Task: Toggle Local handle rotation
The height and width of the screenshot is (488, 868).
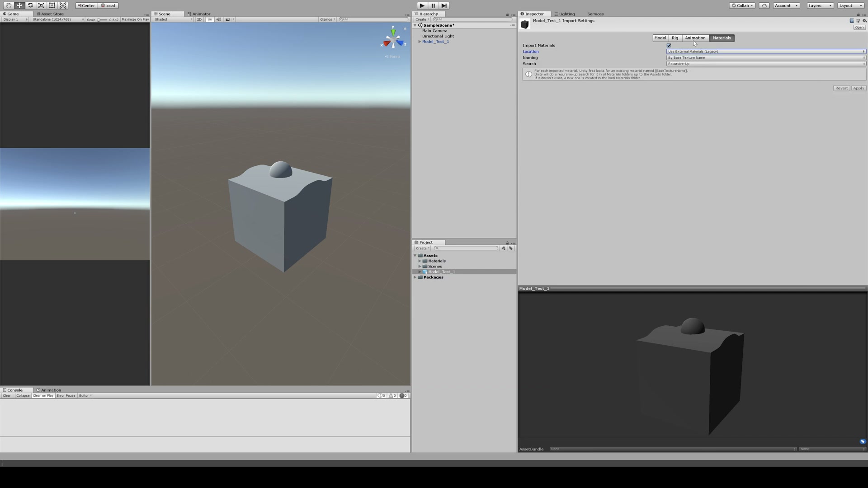Action: [x=108, y=5]
